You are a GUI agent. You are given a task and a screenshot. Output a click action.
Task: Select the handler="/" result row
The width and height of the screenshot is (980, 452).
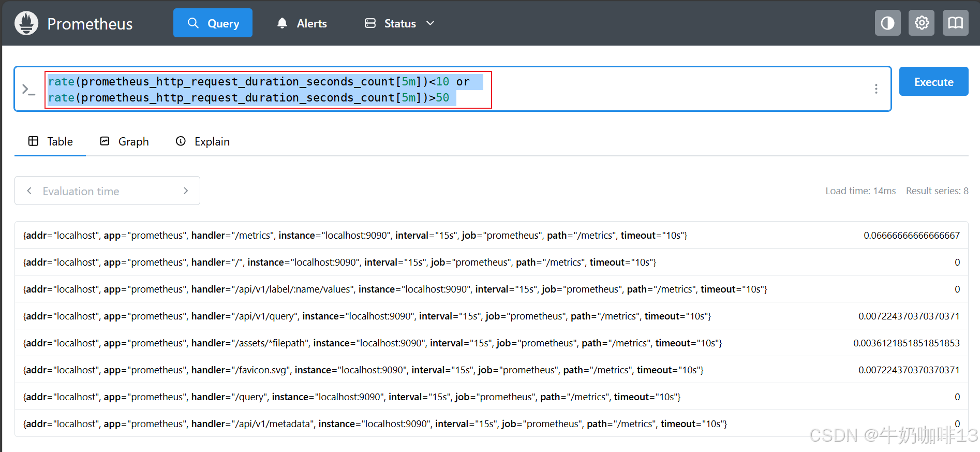492,262
